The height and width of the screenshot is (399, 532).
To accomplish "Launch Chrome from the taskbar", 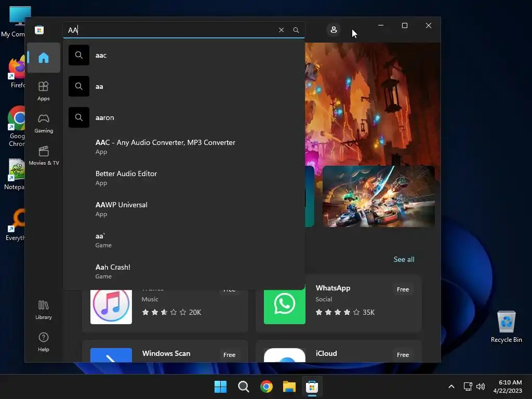I will point(267,387).
